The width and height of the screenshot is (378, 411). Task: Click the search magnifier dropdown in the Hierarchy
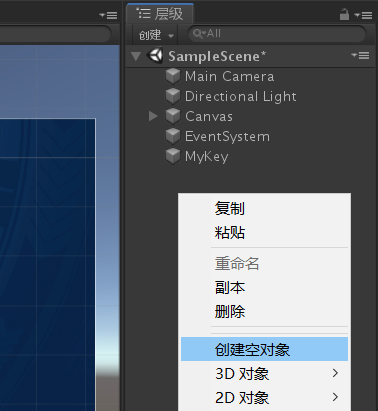(x=199, y=33)
